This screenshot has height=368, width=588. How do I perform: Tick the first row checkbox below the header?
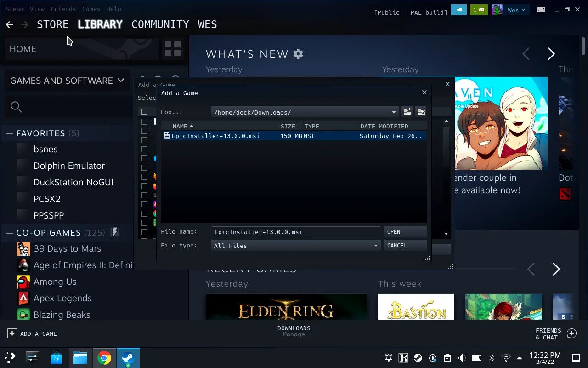coord(144,121)
